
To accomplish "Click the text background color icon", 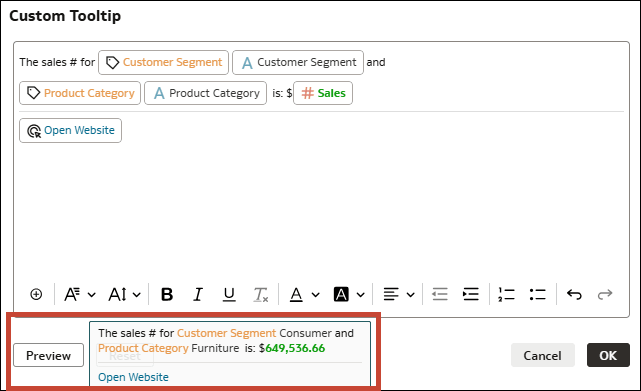I will (341, 294).
